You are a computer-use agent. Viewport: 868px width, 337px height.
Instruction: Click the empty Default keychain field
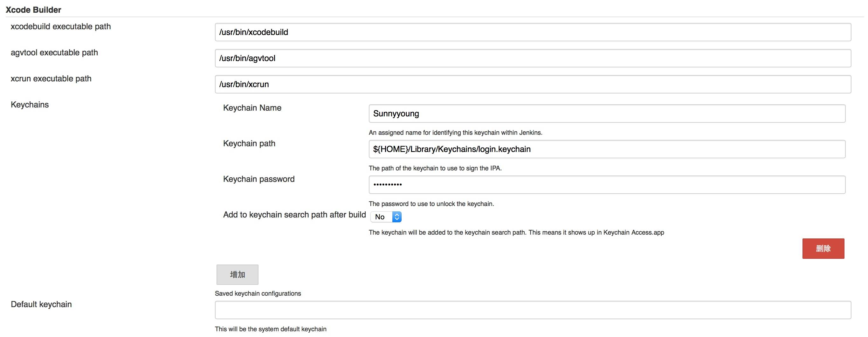click(532, 310)
